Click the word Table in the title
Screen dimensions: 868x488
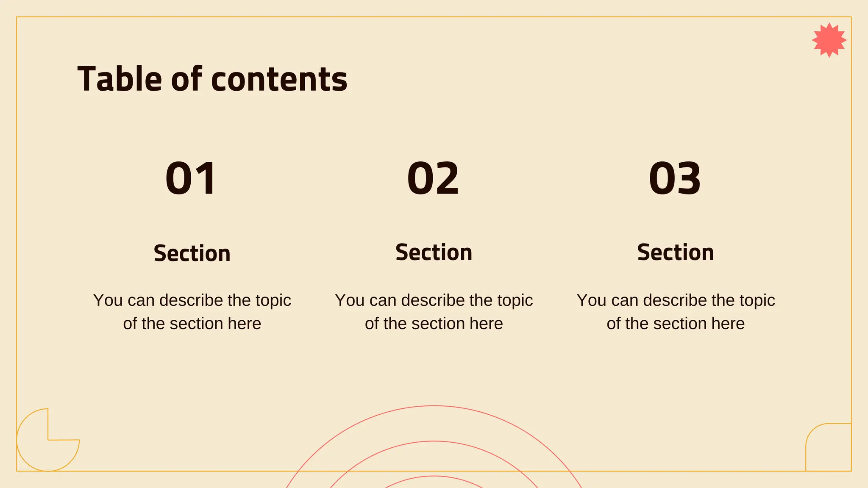(x=120, y=79)
